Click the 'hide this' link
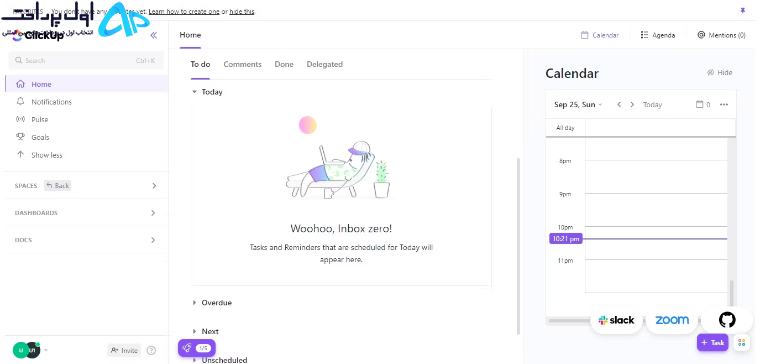Image resolution: width=762 pixels, height=364 pixels. (x=242, y=11)
